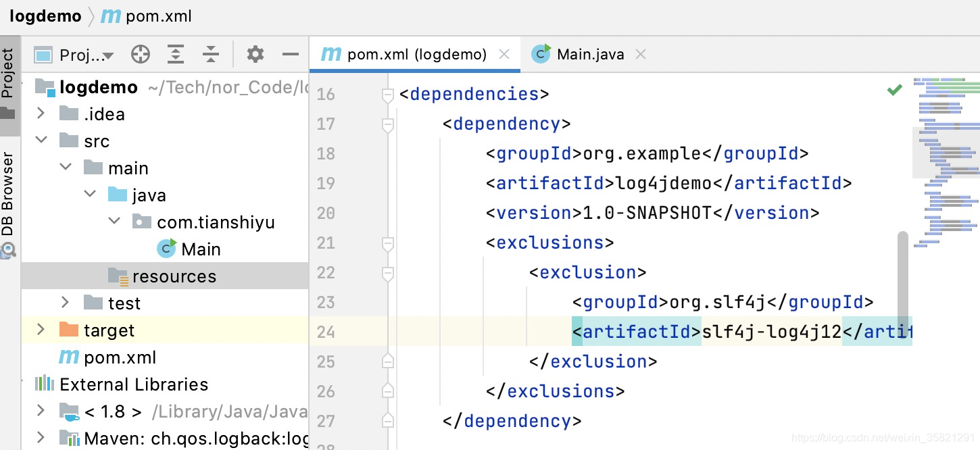The image size is (980, 450).
Task: Collapse the com.tianshiyu package
Action: [x=115, y=222]
